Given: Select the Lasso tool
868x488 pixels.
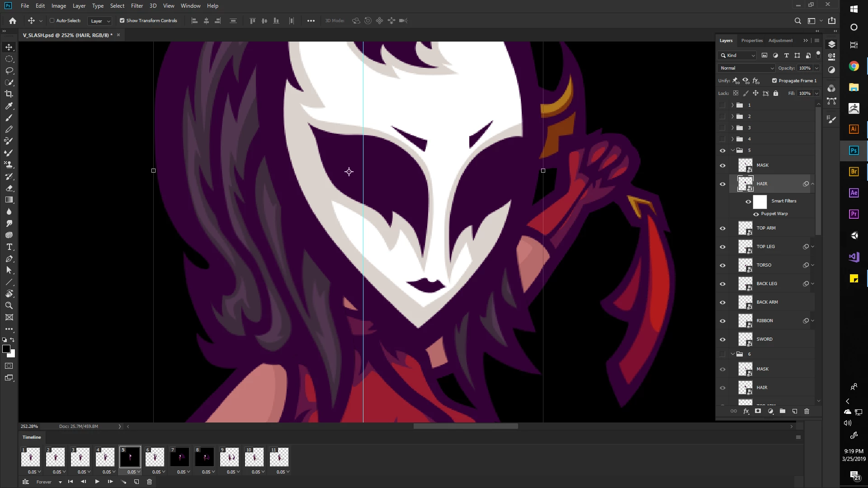Looking at the screenshot, I should [9, 70].
